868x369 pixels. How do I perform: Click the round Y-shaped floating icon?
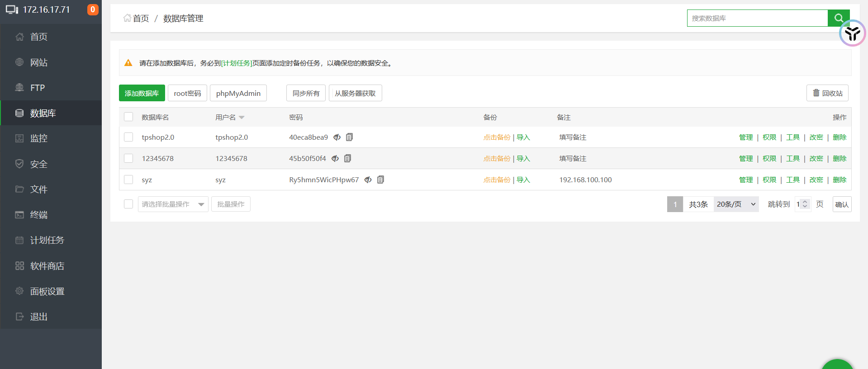click(x=853, y=33)
